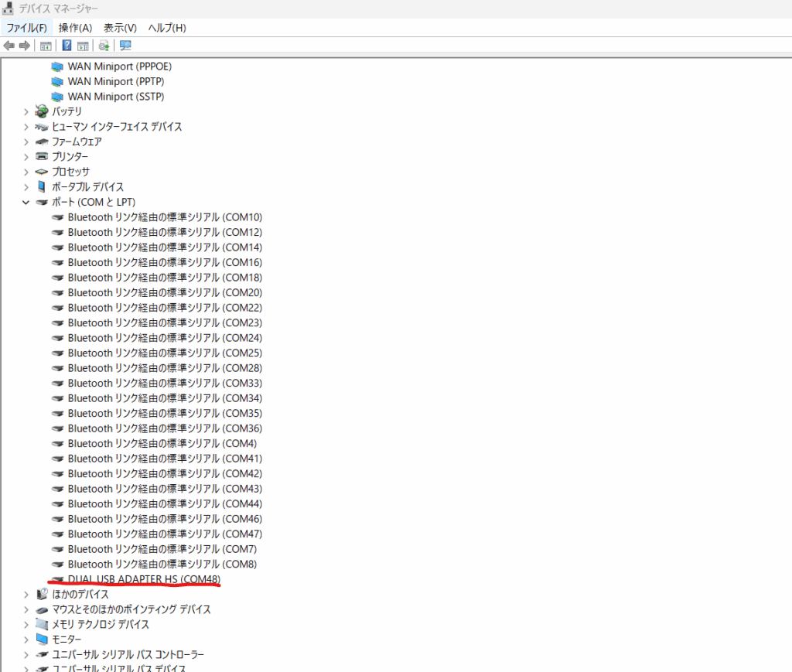
Task: Select the Bluetooth serial COM23 entry
Action: (x=166, y=322)
